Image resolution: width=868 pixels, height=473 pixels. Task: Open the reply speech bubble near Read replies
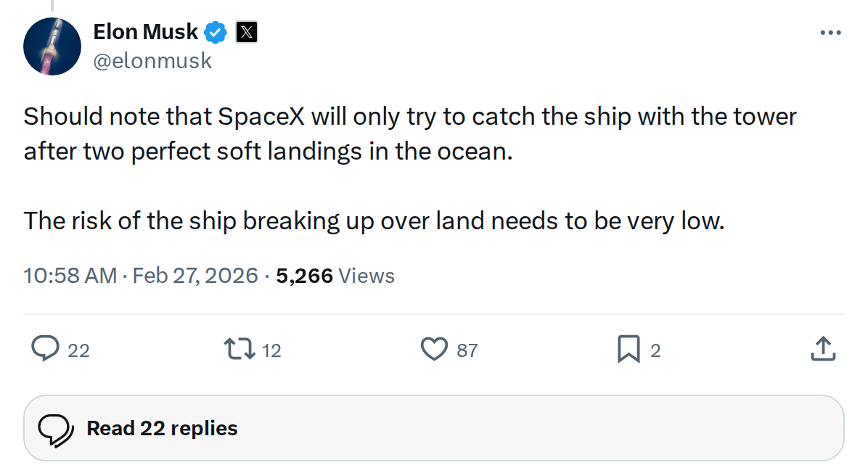tap(58, 428)
